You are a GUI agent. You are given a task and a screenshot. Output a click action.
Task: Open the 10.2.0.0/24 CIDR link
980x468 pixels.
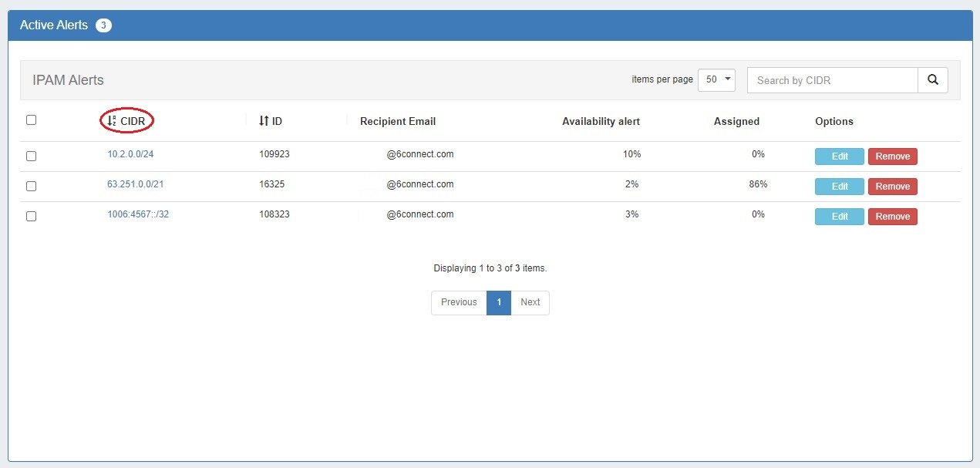click(130, 154)
